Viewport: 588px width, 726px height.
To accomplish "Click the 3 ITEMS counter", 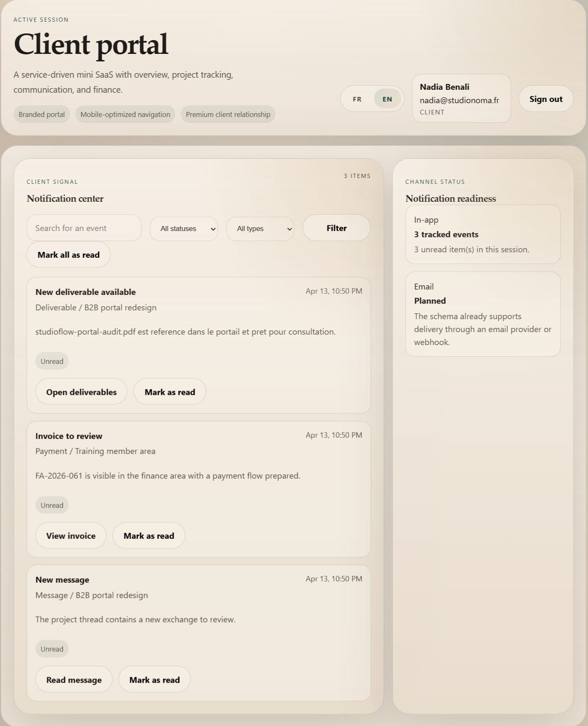I will click(357, 176).
